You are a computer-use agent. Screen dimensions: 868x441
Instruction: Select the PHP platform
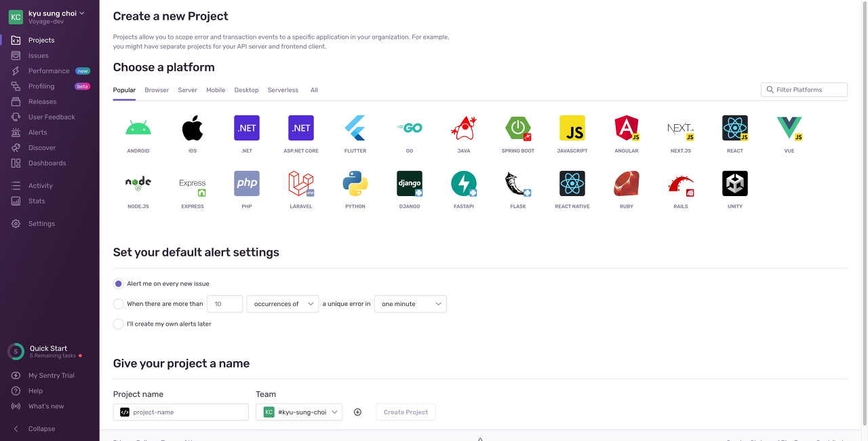[247, 183]
